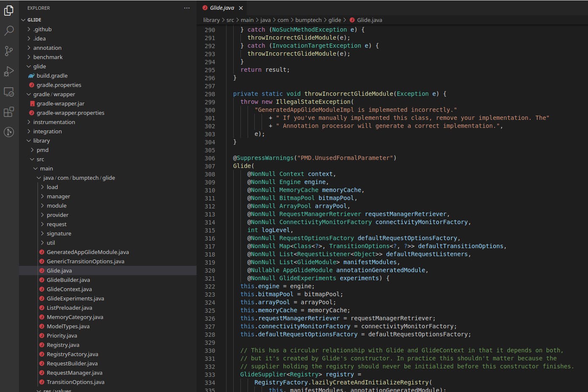
Task: Click the Java icon beside GlideExperiments.java
Action: [x=42, y=299]
